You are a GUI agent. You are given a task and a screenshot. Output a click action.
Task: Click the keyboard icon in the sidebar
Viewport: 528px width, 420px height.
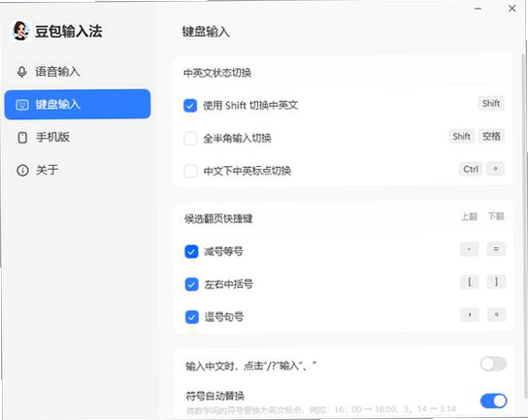[x=22, y=105]
